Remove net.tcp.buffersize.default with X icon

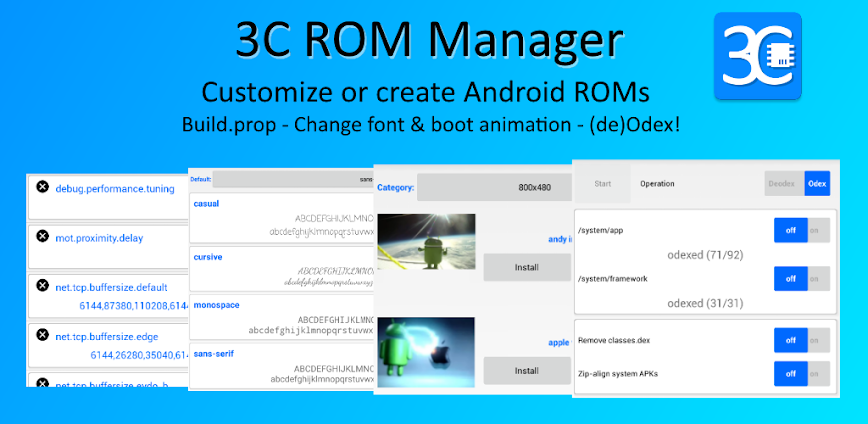click(x=42, y=285)
